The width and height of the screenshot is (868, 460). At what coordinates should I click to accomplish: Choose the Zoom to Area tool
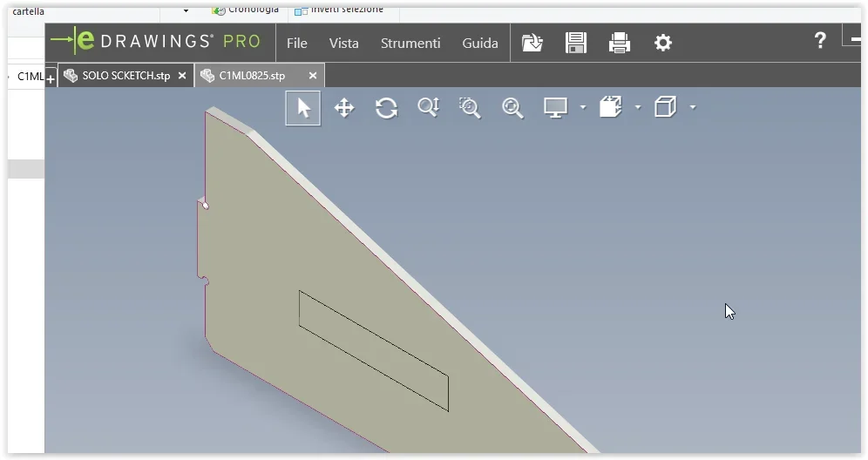(x=470, y=108)
